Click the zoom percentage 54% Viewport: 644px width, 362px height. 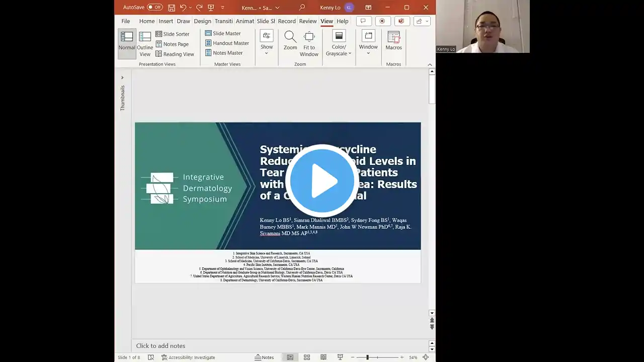(413, 357)
